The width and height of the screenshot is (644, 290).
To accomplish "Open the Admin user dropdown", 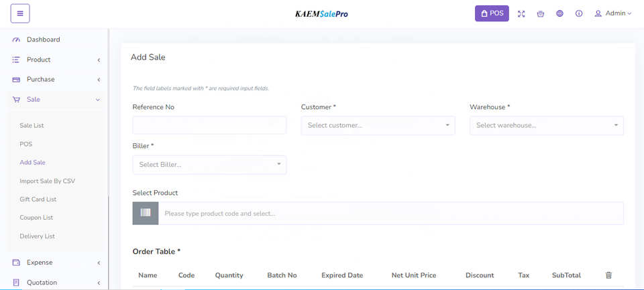I will [613, 13].
